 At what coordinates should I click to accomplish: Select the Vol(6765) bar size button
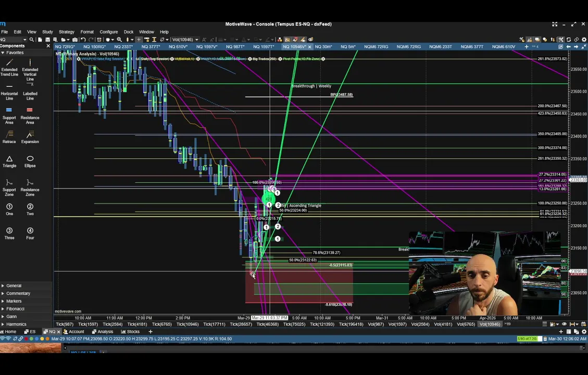(x=466, y=324)
